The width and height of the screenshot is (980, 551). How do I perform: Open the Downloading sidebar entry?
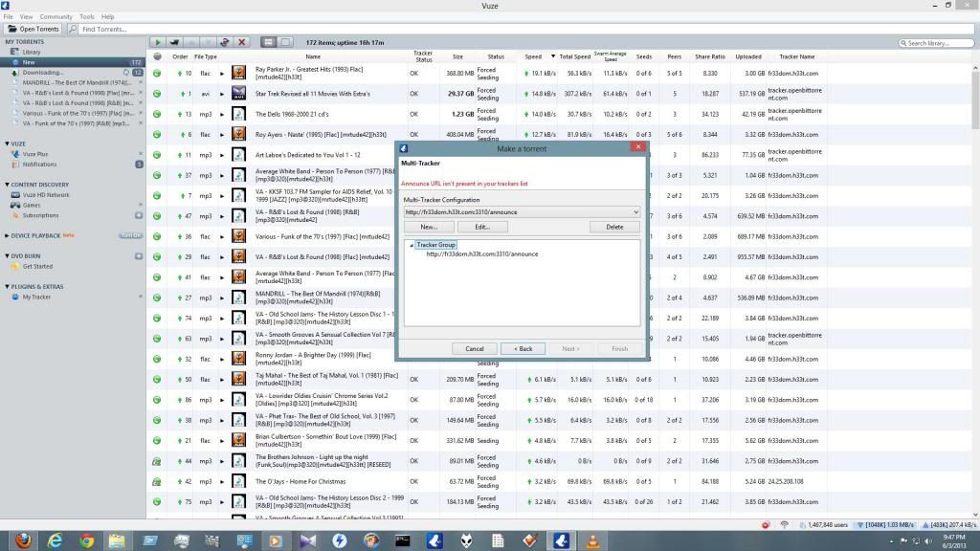(x=42, y=73)
